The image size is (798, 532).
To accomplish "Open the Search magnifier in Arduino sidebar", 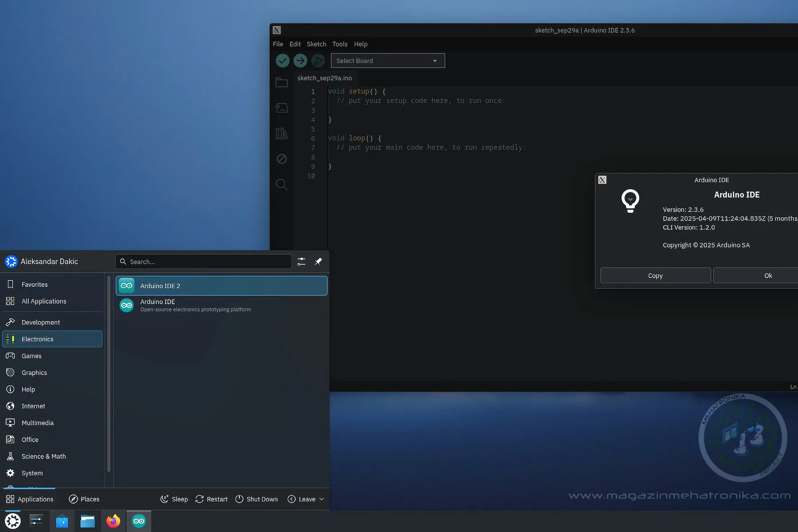I will [282, 184].
